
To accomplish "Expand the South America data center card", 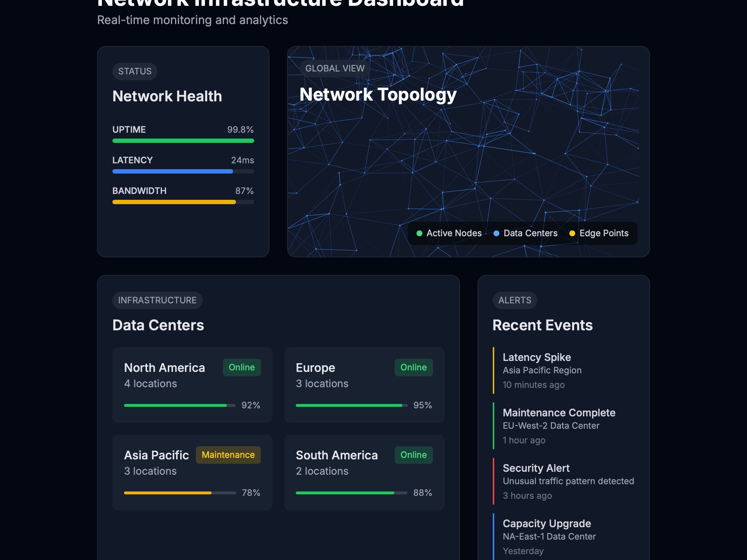I will pos(364,472).
